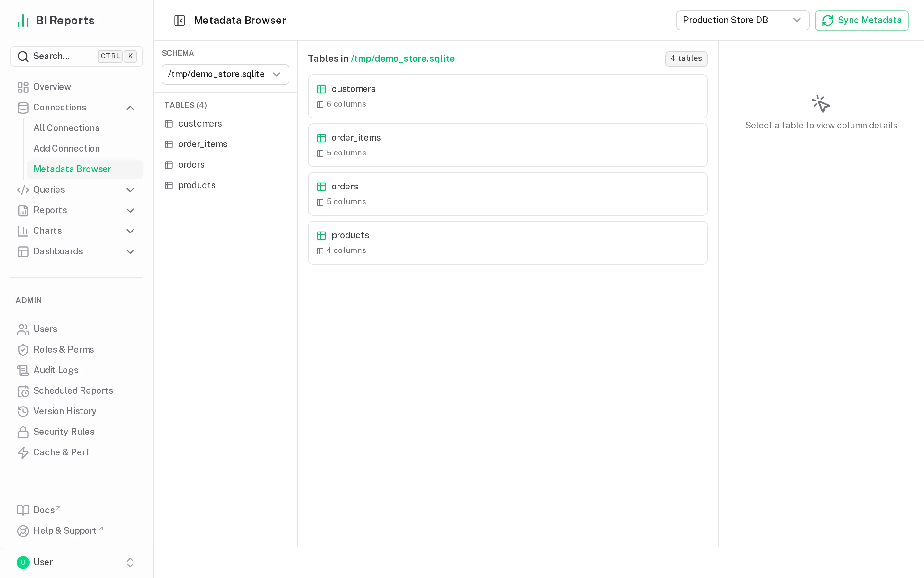The image size is (924, 578).
Task: Click the Overview grid icon
Action: (x=23, y=87)
